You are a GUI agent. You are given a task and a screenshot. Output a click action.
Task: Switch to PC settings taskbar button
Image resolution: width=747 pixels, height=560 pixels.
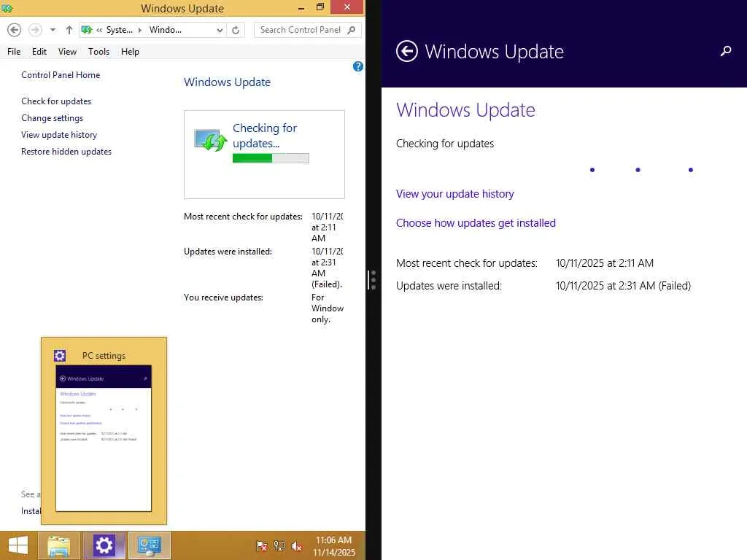104,545
